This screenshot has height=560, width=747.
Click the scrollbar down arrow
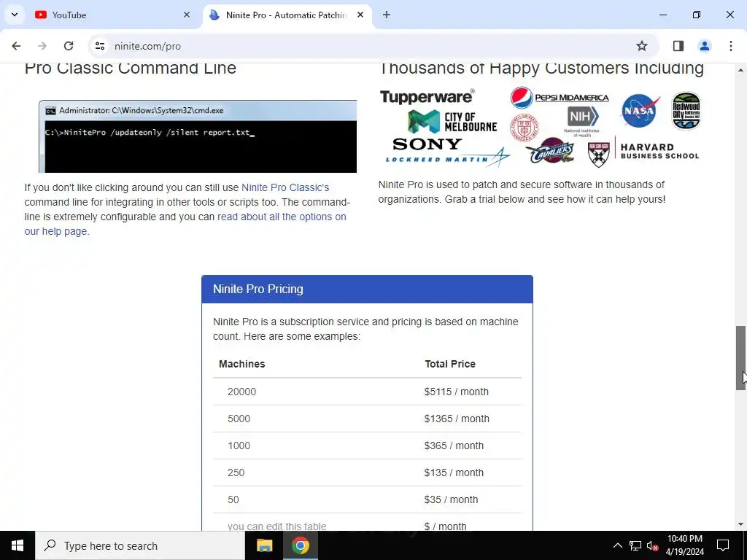(x=740, y=524)
